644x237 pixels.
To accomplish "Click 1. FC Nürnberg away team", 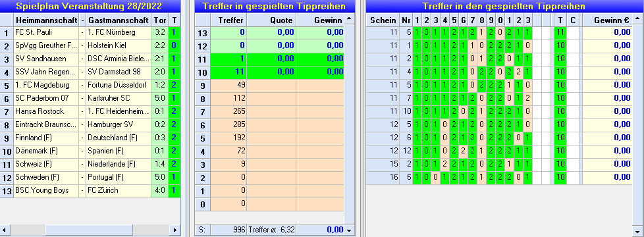I will point(119,32).
